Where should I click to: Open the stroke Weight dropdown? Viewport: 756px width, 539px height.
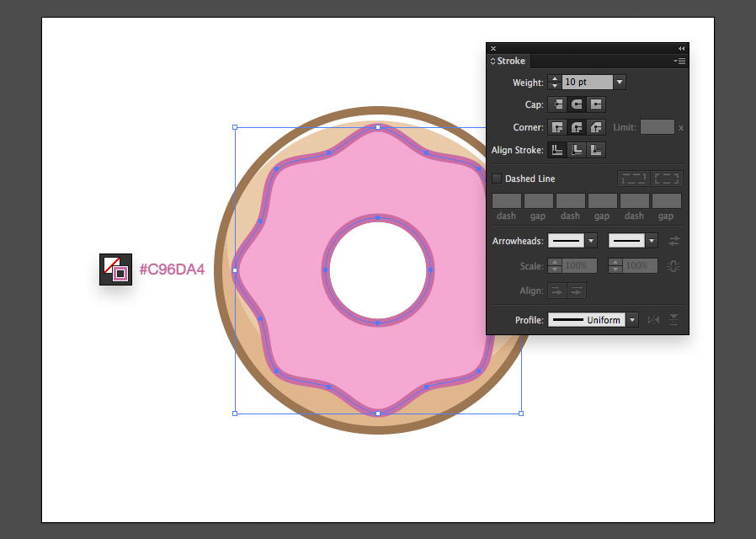[x=620, y=82]
